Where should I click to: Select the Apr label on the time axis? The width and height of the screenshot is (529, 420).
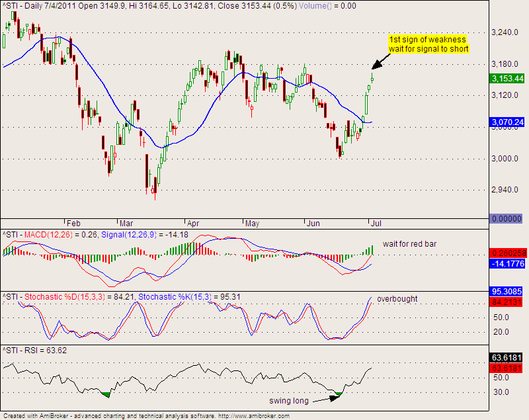pos(193,224)
